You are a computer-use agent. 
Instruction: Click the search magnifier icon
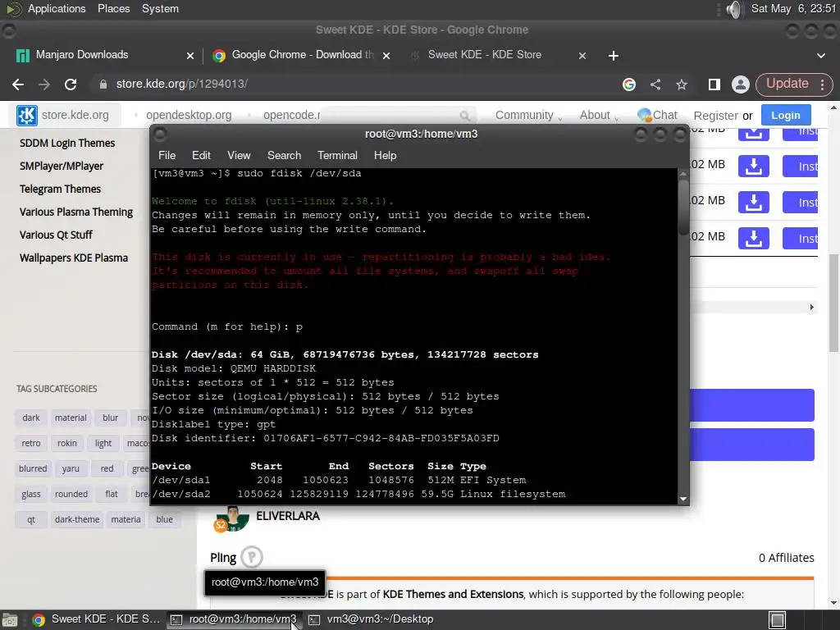click(x=464, y=116)
